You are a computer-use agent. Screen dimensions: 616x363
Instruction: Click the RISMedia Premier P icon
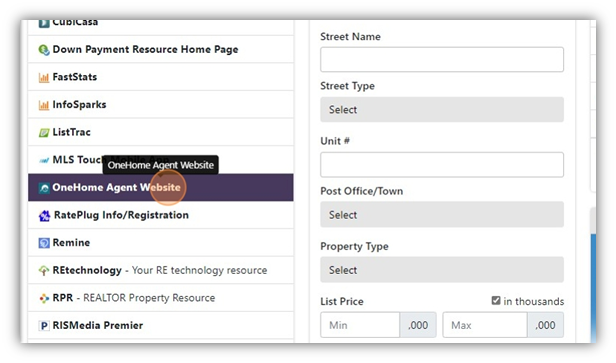click(44, 326)
